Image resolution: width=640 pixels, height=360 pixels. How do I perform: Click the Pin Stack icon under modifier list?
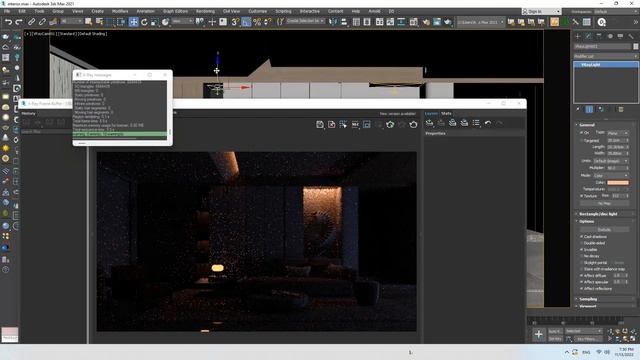[x=578, y=109]
